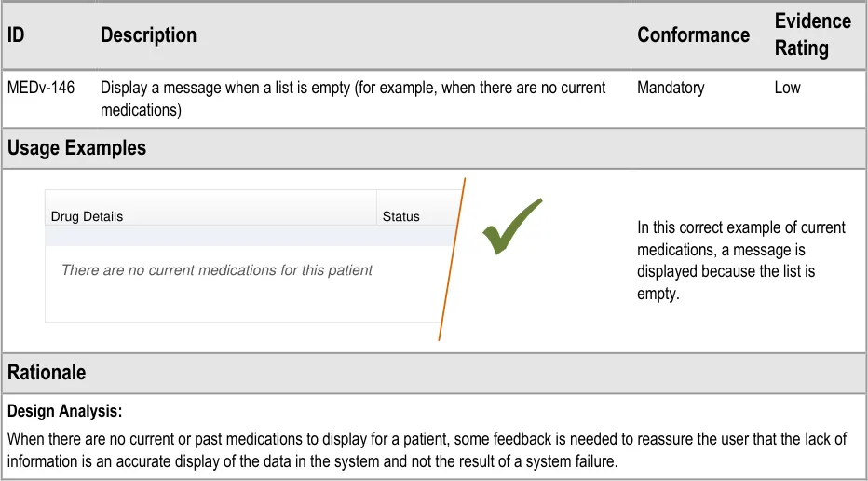The width and height of the screenshot is (868, 481).
Task: Click the Usage Examples section heading
Action: point(76,148)
